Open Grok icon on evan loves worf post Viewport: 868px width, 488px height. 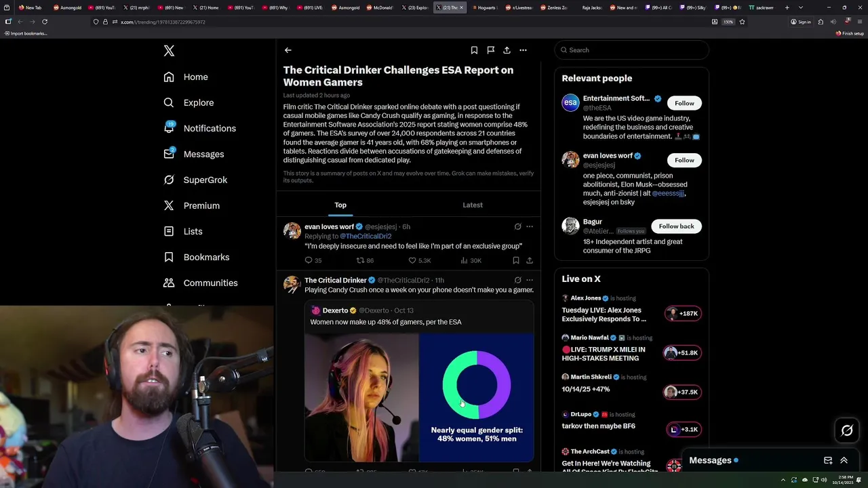(517, 226)
